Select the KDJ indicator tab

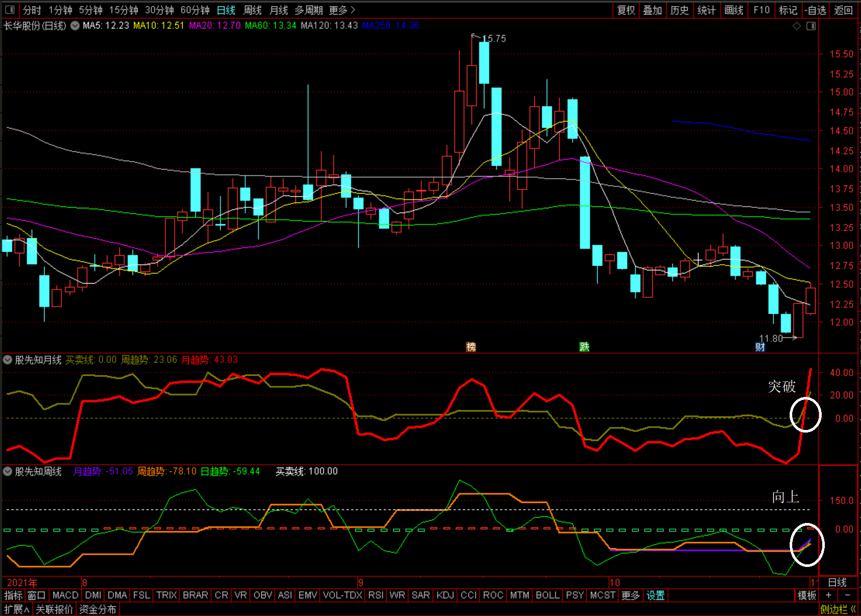click(x=445, y=595)
